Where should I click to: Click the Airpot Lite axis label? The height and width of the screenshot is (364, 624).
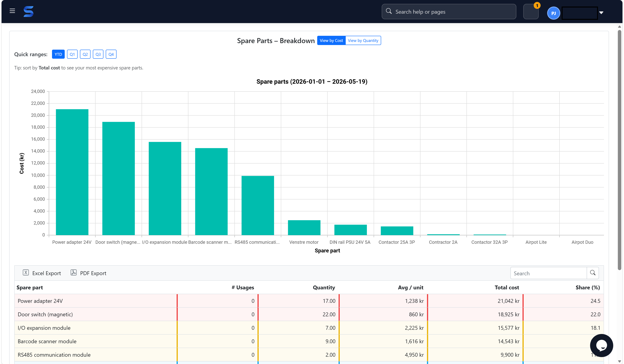click(536, 242)
